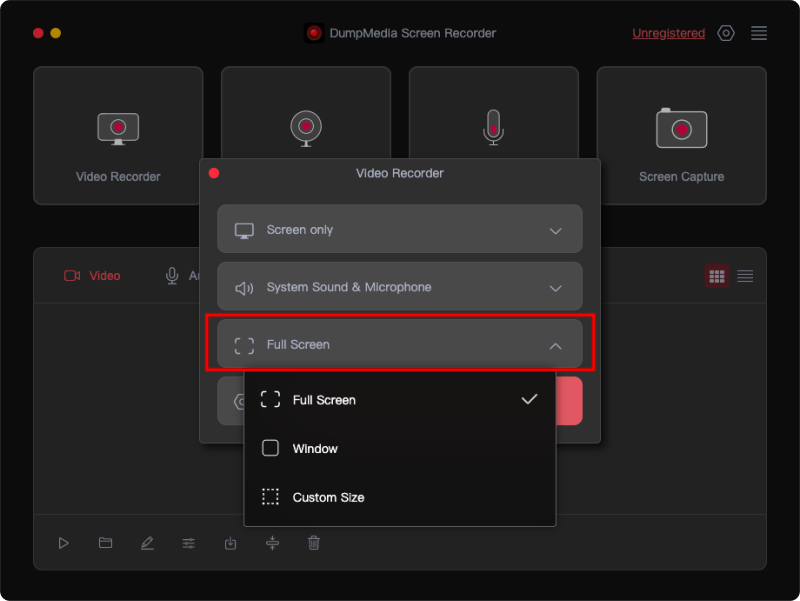Open settings gear icon in title bar
The height and width of the screenshot is (601, 800).
pos(726,33)
